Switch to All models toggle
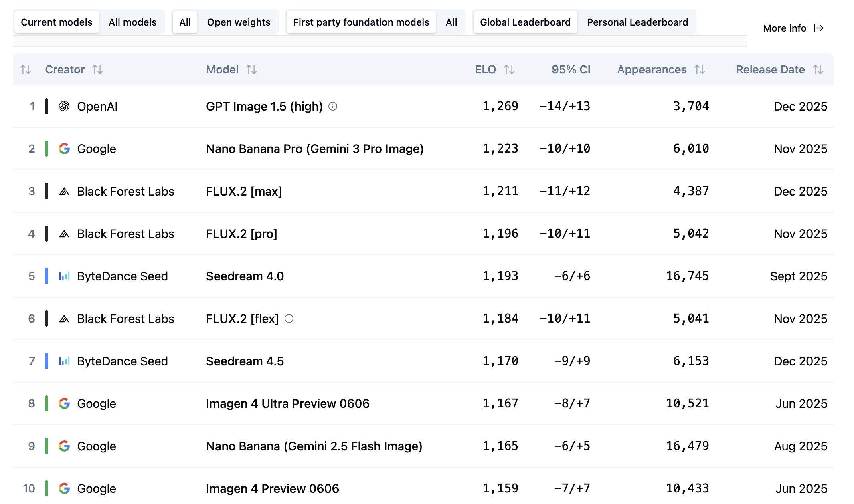854x504 pixels. coord(132,22)
